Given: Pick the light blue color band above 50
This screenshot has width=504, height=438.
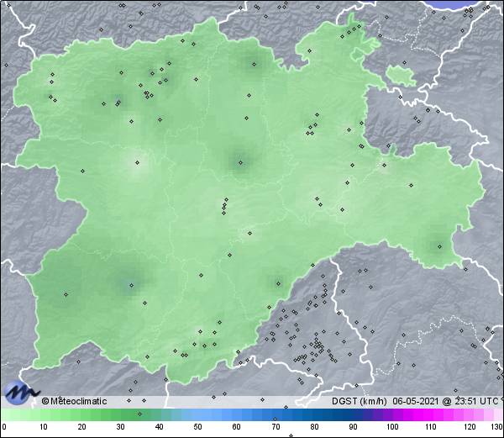Looking at the screenshot, I should (x=197, y=414).
